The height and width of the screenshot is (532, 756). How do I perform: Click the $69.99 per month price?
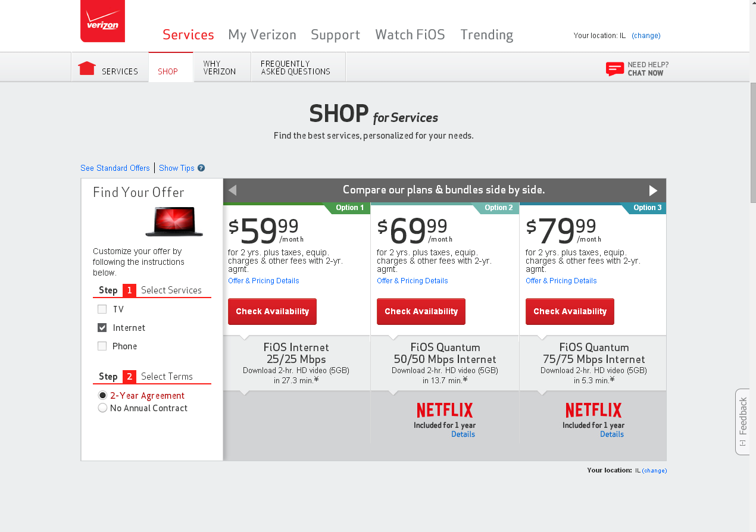tap(415, 231)
